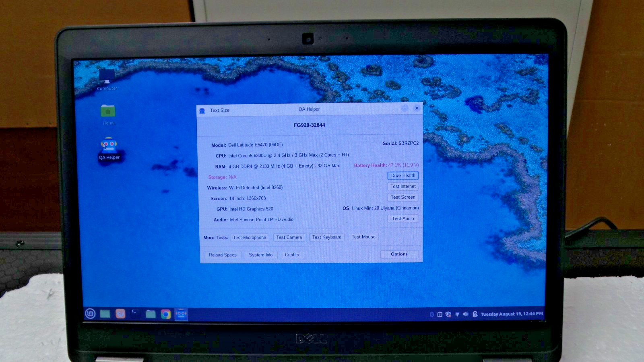Open the Text Size menu

coord(220,110)
